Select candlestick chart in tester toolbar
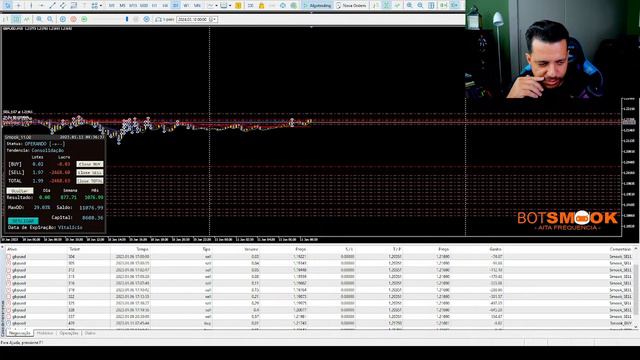The image size is (640, 360). [x=16, y=19]
